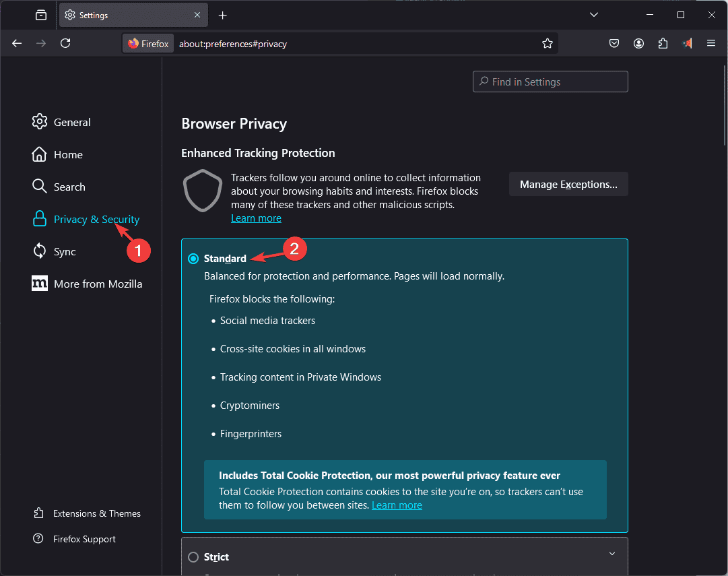Click the Firefox identity badge in address bar
This screenshot has width=728, height=576.
148,44
